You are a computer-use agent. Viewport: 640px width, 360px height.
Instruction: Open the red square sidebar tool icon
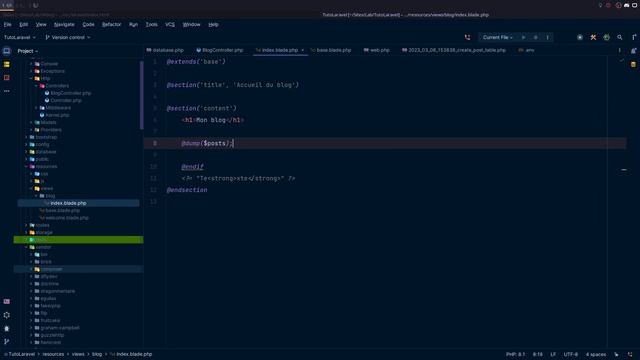pyautogui.click(x=7, y=78)
